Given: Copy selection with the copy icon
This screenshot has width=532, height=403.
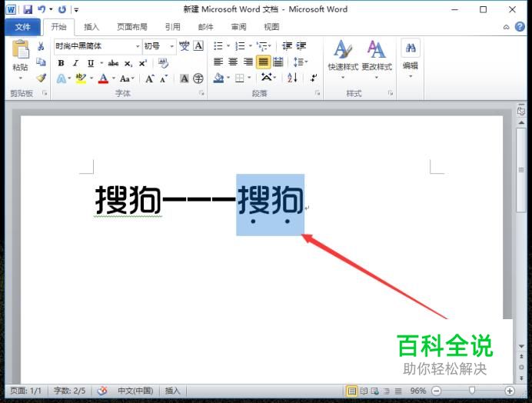Looking at the screenshot, I should tap(41, 62).
